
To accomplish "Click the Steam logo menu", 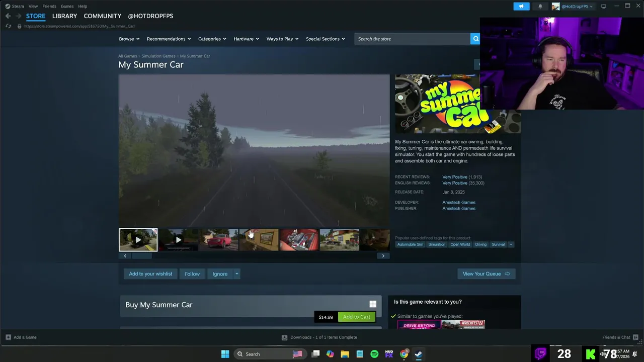I will click(15, 6).
